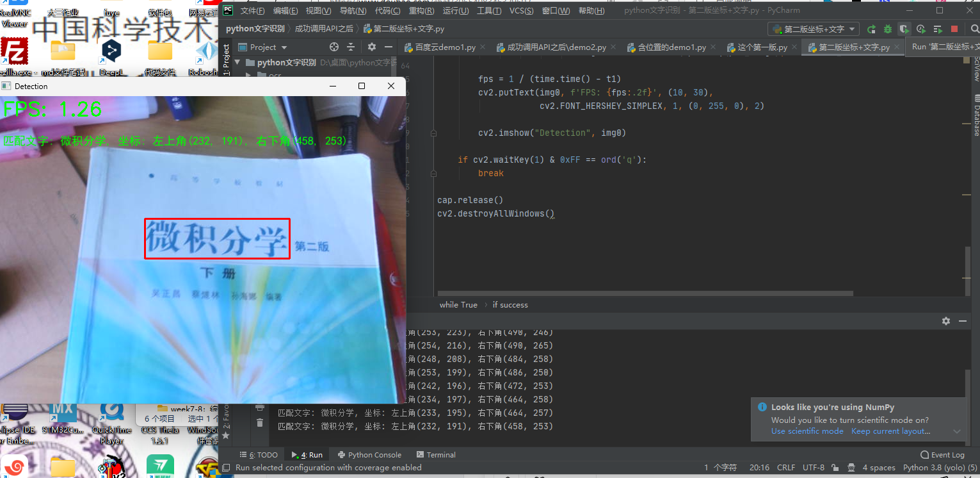Click the 20:16 cursor position indicator
980x478 pixels.
pyautogui.click(x=759, y=468)
